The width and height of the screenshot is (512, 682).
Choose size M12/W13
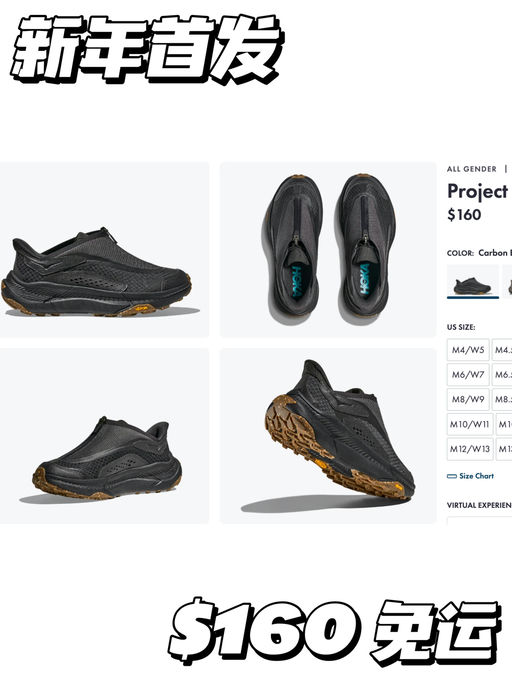click(x=470, y=449)
